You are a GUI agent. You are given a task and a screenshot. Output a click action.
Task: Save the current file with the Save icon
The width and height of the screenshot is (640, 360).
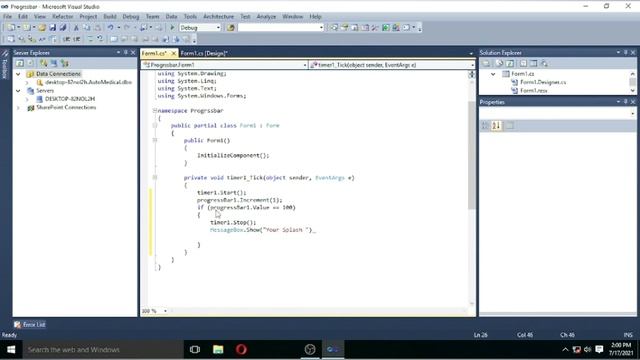point(52,28)
